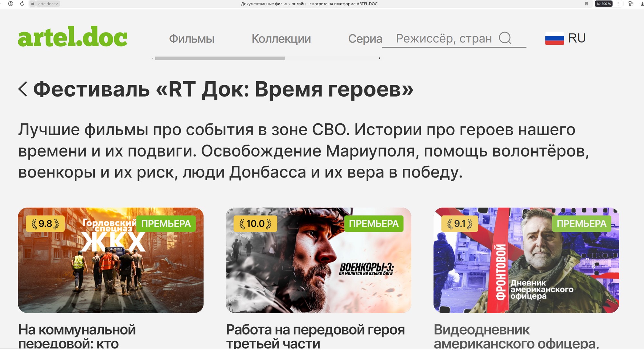The height and width of the screenshot is (350, 644).
Task: Open the Военкоры-3 film thumbnail
Action: click(x=318, y=260)
